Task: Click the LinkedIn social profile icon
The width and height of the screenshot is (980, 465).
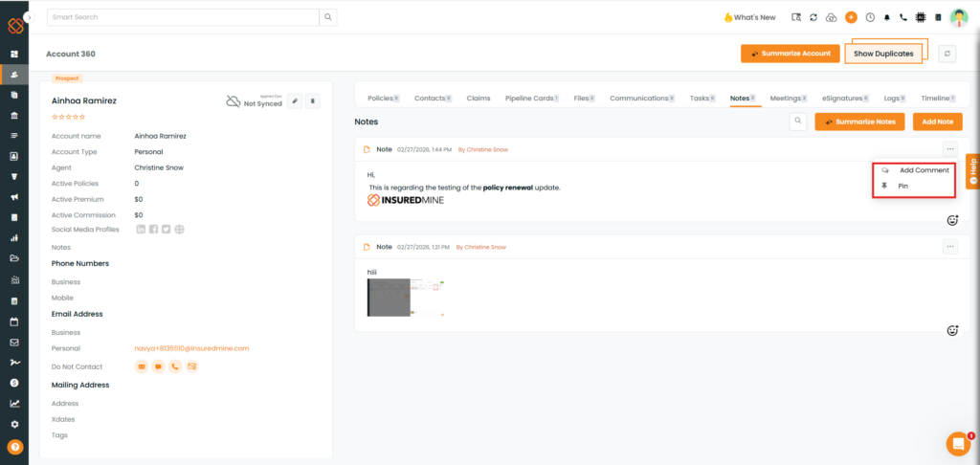Action: click(x=142, y=229)
